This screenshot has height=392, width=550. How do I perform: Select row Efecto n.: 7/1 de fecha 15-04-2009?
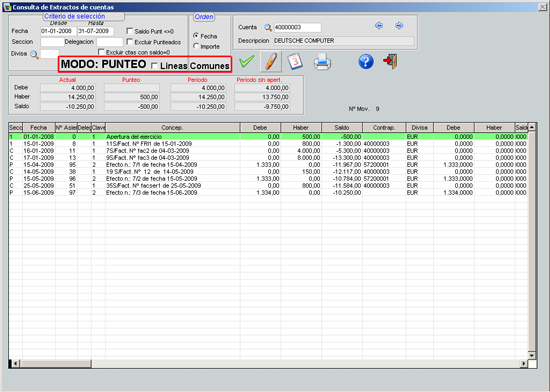[268, 164]
